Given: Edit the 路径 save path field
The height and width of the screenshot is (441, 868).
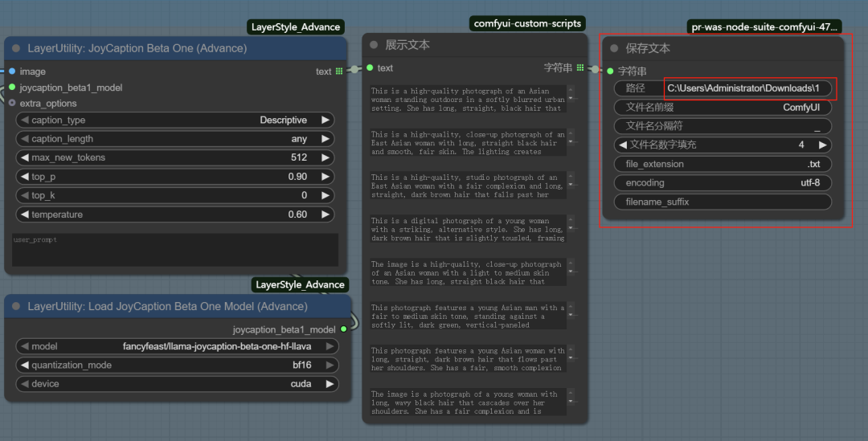Looking at the screenshot, I should (x=723, y=88).
